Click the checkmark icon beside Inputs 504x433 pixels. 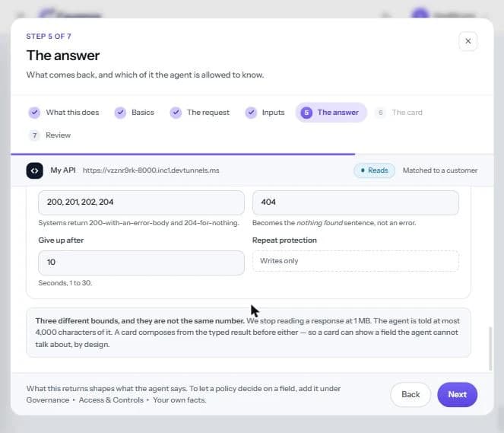click(251, 113)
